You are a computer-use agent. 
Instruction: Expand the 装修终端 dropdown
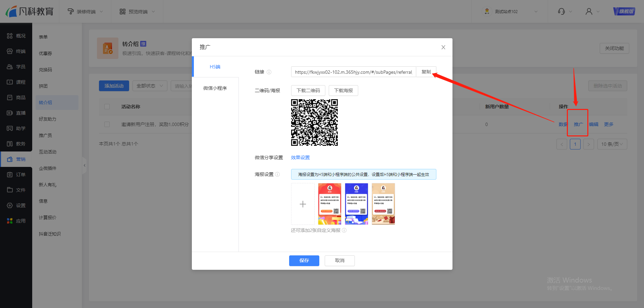(x=85, y=11)
